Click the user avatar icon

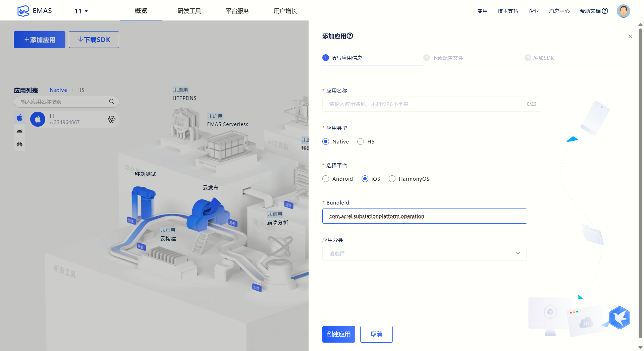tap(623, 11)
